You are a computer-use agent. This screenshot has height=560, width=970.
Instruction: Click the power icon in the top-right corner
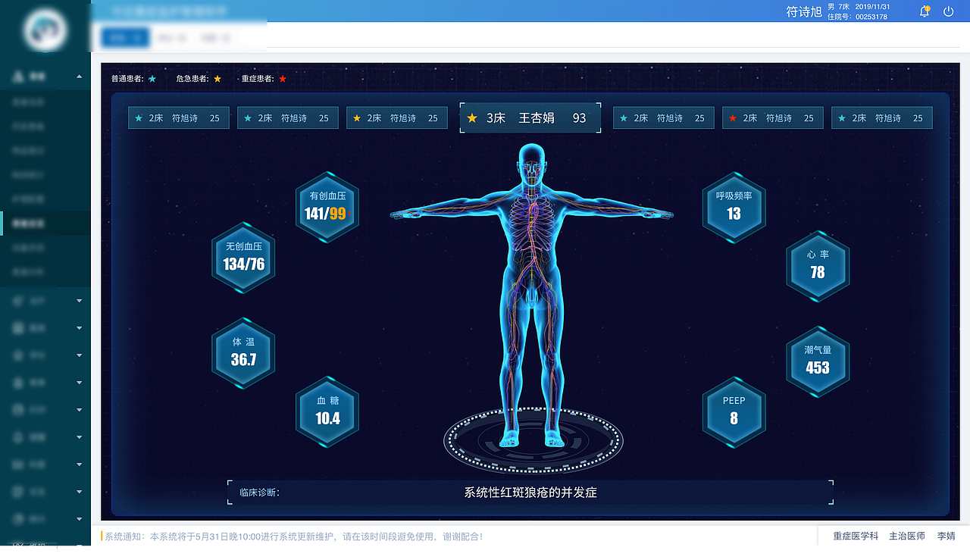coord(948,11)
